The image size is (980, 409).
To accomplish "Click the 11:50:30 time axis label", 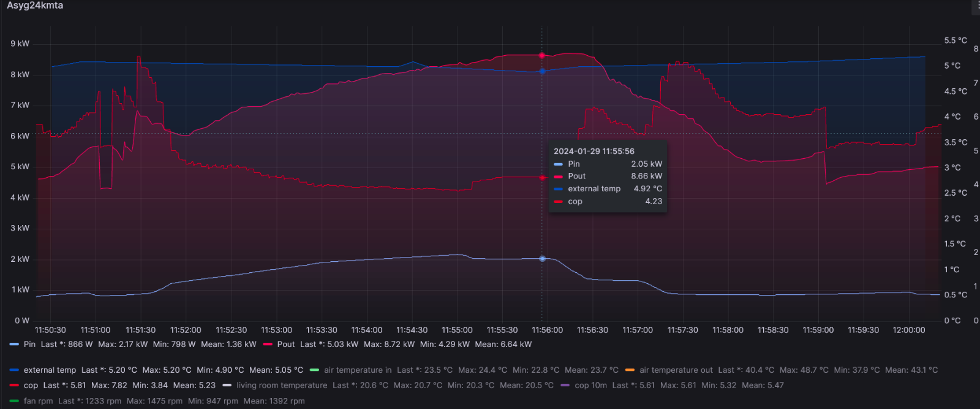I will [x=50, y=331].
